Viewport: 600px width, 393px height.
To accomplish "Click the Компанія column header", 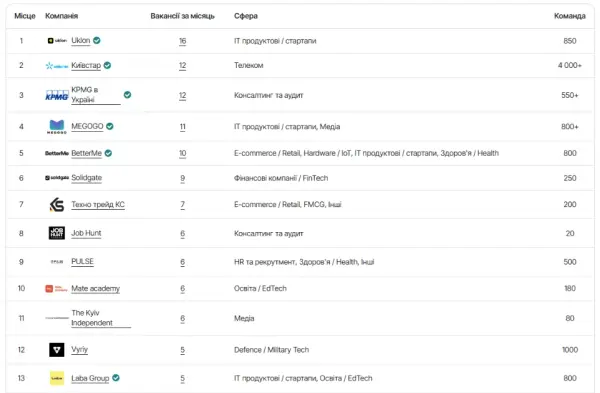I will coord(62,16).
